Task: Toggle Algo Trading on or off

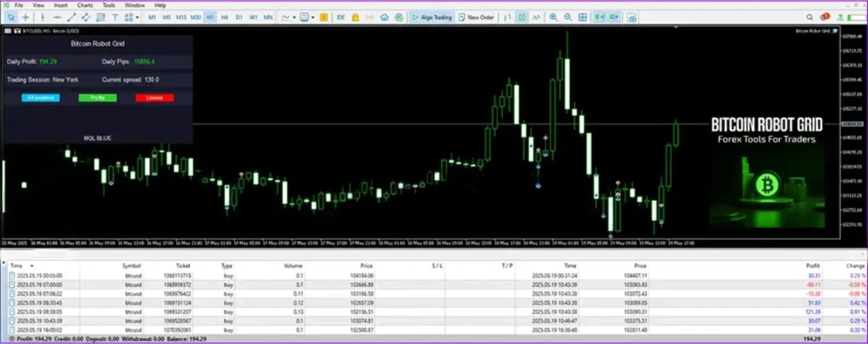Action: [431, 18]
